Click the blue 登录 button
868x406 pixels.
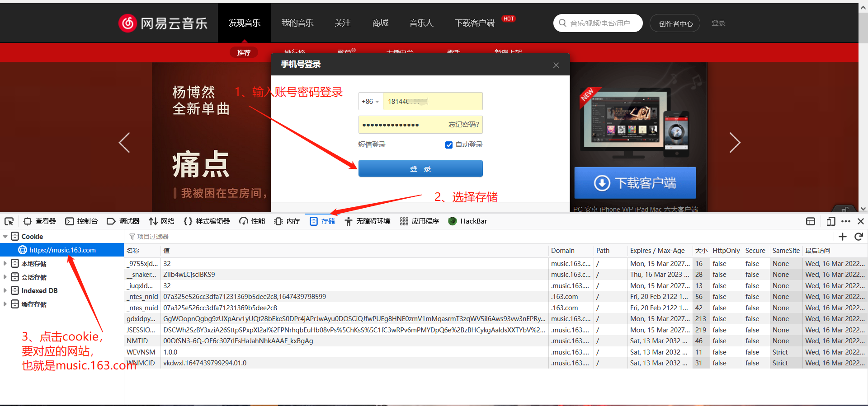pos(420,168)
